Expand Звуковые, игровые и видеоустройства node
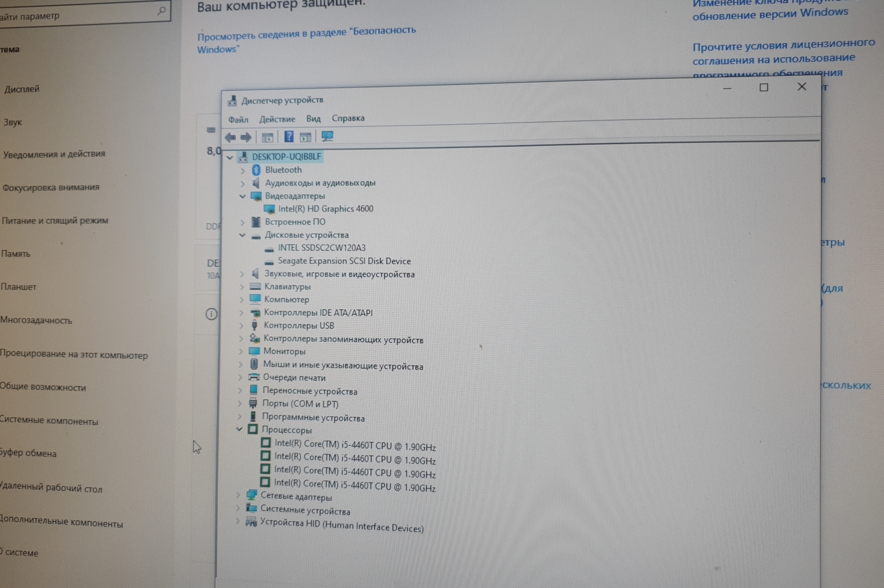 point(242,274)
